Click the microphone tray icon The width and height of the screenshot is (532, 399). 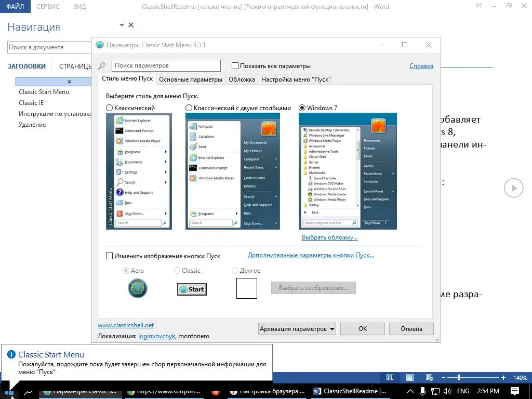422,391
